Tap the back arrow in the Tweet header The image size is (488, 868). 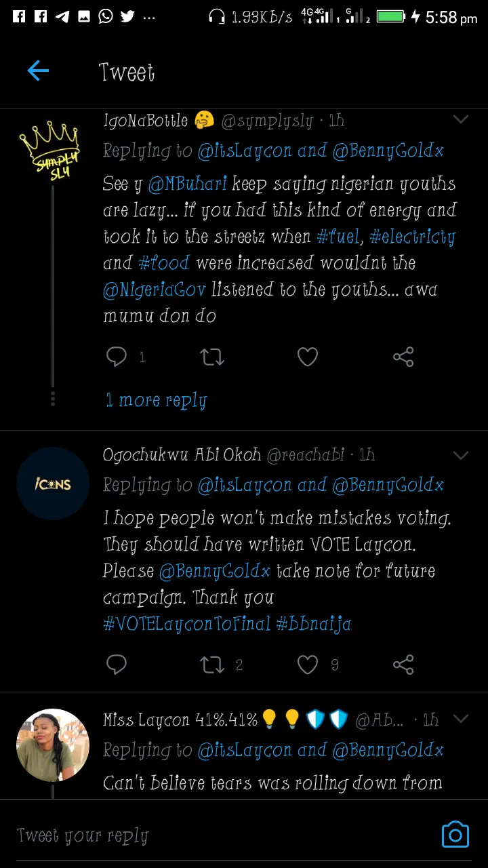[x=38, y=71]
